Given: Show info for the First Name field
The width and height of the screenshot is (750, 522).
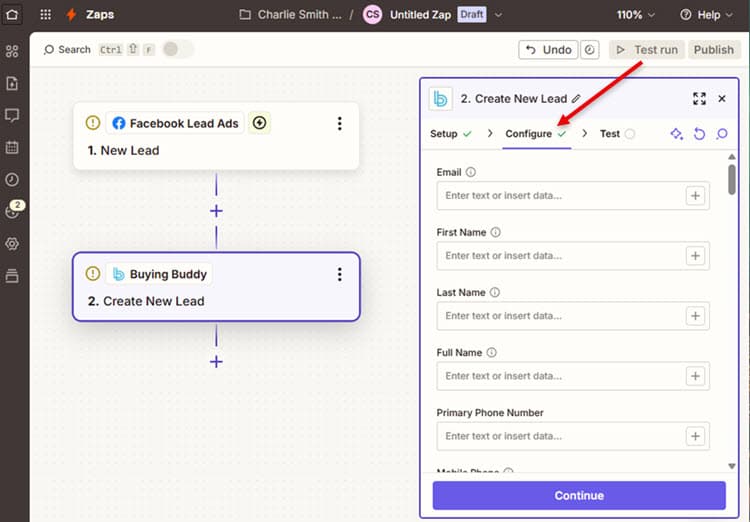Looking at the screenshot, I should pos(496,232).
